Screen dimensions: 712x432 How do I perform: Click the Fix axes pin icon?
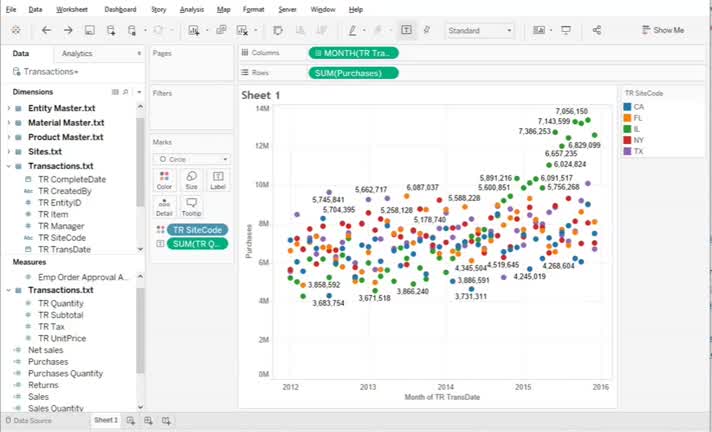click(427, 30)
